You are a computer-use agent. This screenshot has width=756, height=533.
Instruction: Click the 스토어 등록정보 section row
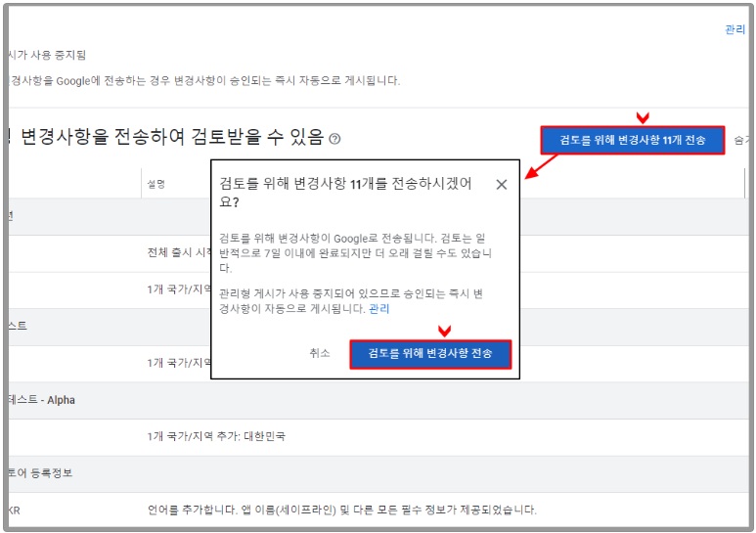point(378,473)
